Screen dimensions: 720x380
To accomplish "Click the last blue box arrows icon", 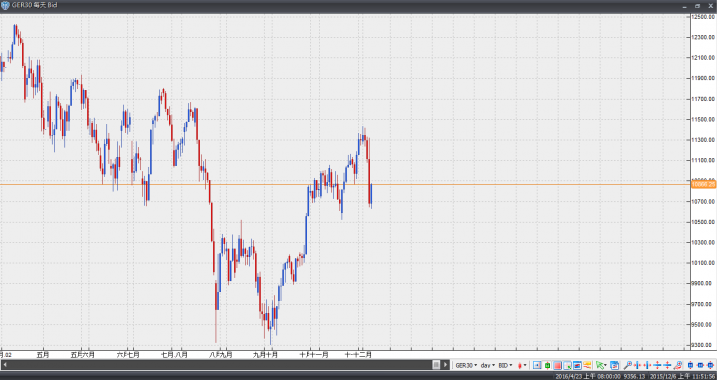I will [x=710, y=365].
